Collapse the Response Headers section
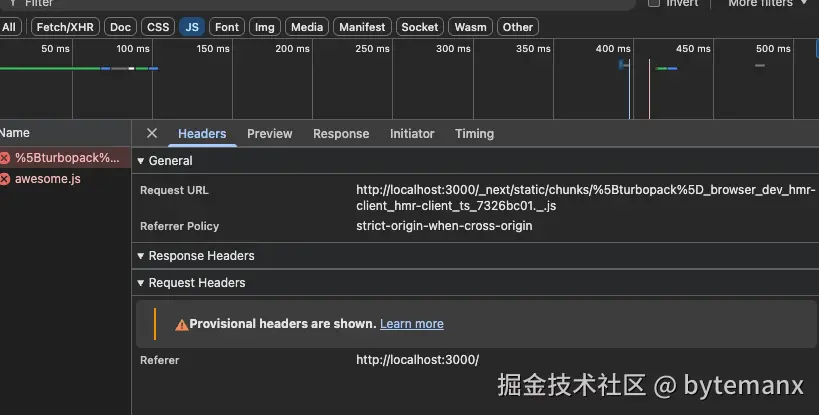Screen dimensions: 819x415 click(x=141, y=256)
